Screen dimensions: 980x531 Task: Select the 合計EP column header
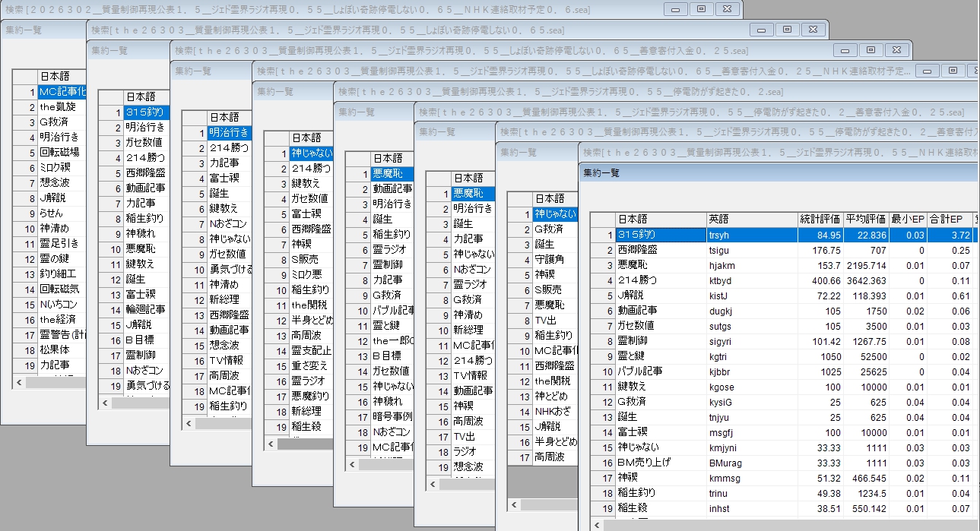click(x=950, y=219)
